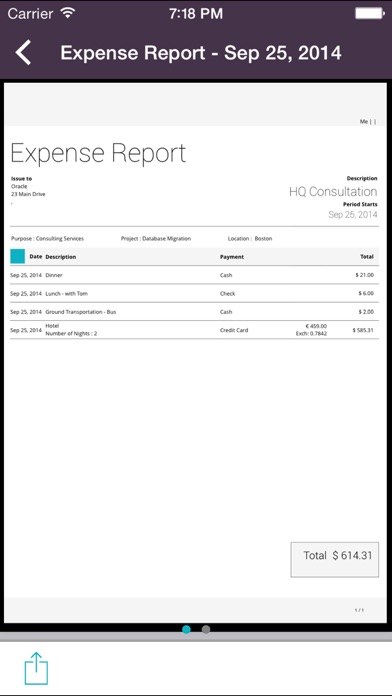392x696 pixels.
Task: Click the $ 2.00 total value
Action: 366,312
